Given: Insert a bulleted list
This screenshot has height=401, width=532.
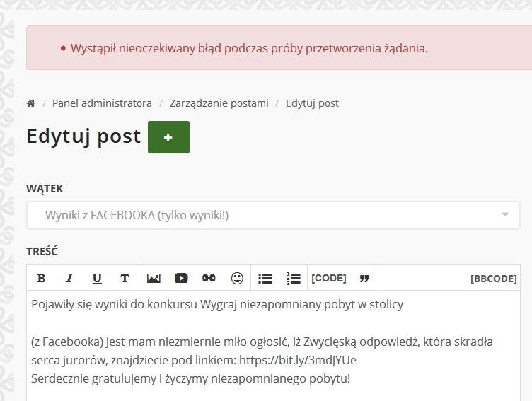Looking at the screenshot, I should point(265,278).
